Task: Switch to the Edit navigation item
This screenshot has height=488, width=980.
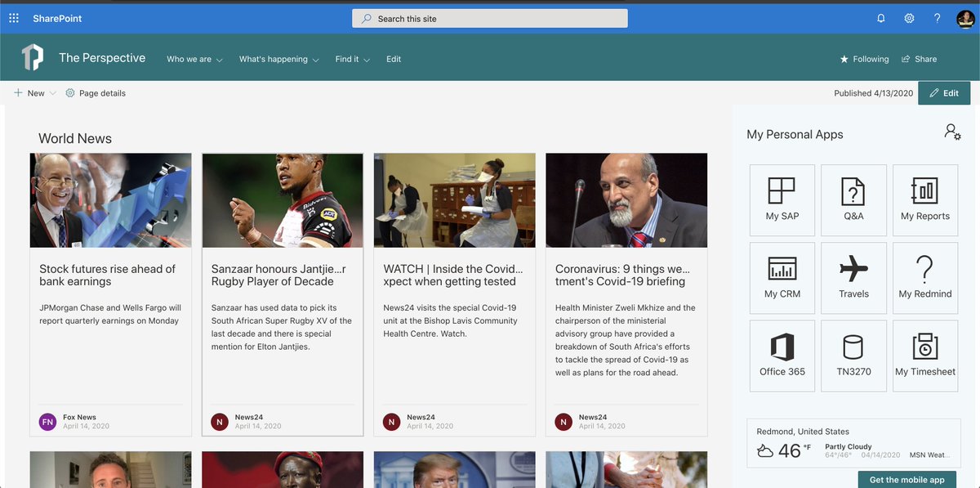Action: (x=394, y=59)
